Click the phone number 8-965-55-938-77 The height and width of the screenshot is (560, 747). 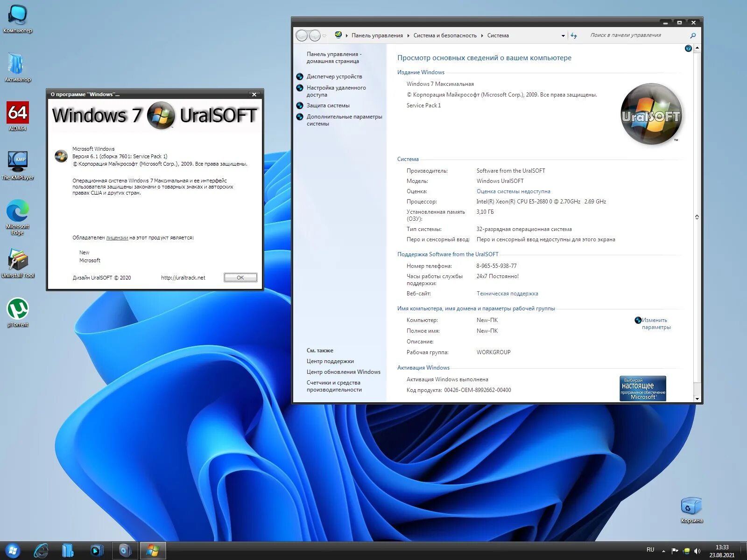coord(496,266)
